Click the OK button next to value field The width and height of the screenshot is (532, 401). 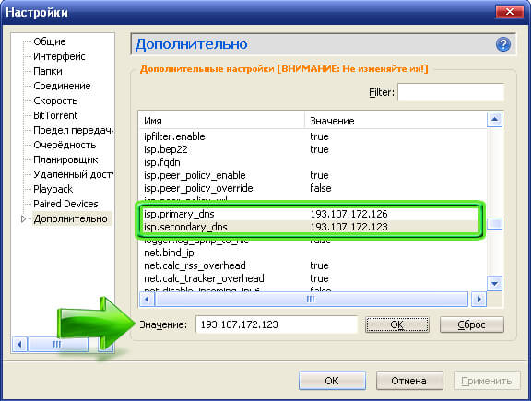pyautogui.click(x=397, y=324)
